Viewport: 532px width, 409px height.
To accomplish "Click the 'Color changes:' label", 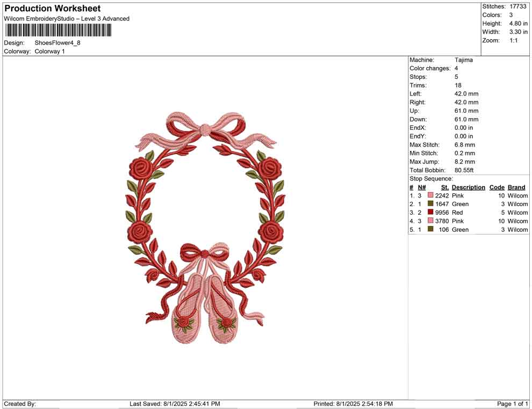I will click(x=430, y=69).
